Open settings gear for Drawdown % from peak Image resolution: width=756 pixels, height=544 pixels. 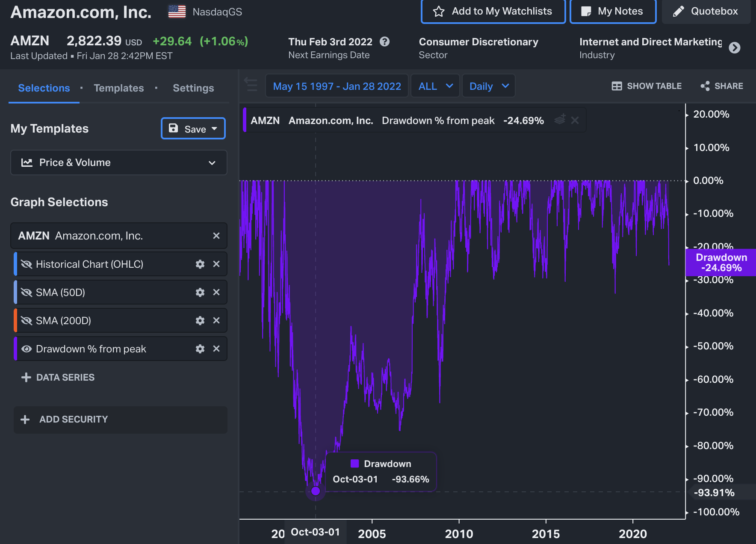point(200,349)
